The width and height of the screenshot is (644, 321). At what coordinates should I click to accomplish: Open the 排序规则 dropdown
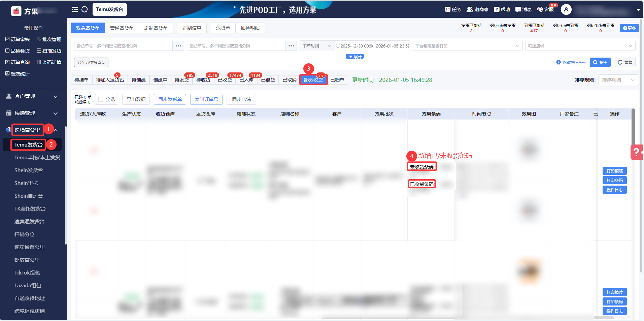point(618,80)
